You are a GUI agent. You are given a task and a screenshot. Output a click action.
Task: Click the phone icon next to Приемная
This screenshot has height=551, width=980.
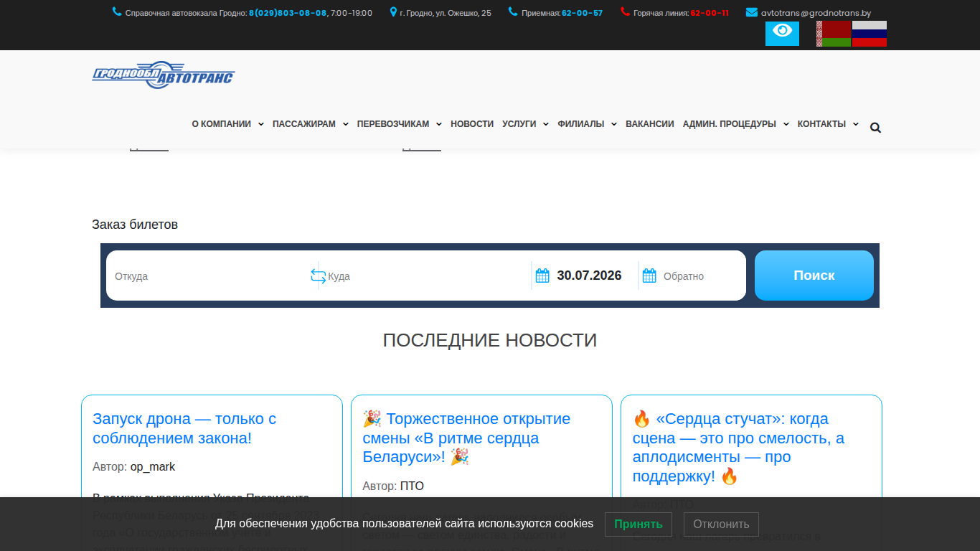513,12
